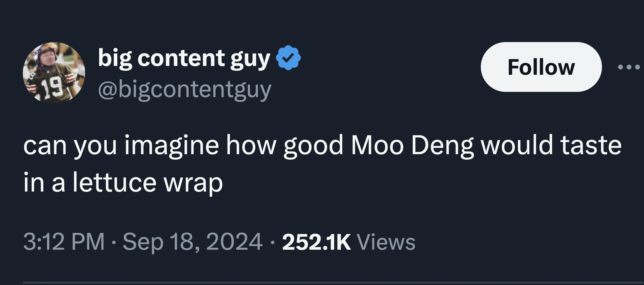Open the three-dot more options menu

(629, 67)
